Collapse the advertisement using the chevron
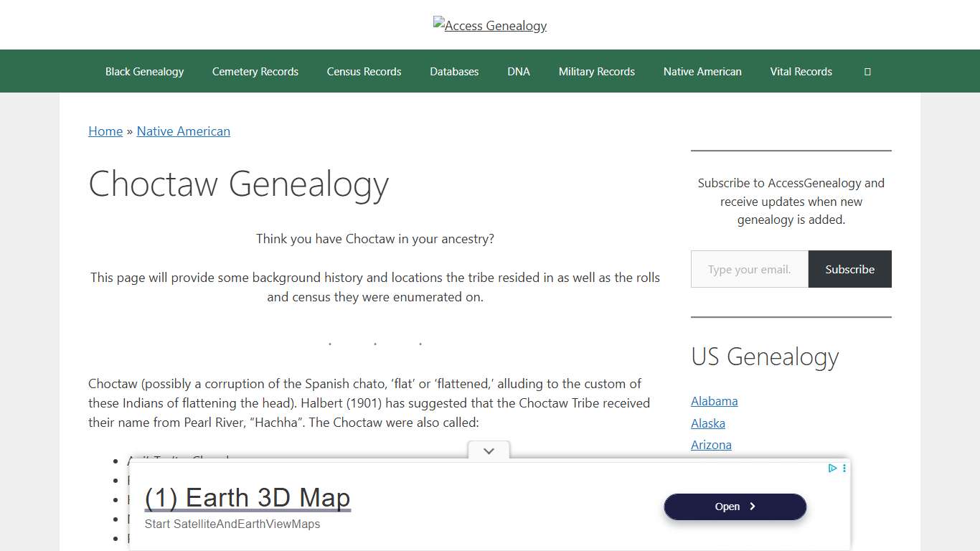Image resolution: width=980 pixels, height=551 pixels. coord(489,451)
